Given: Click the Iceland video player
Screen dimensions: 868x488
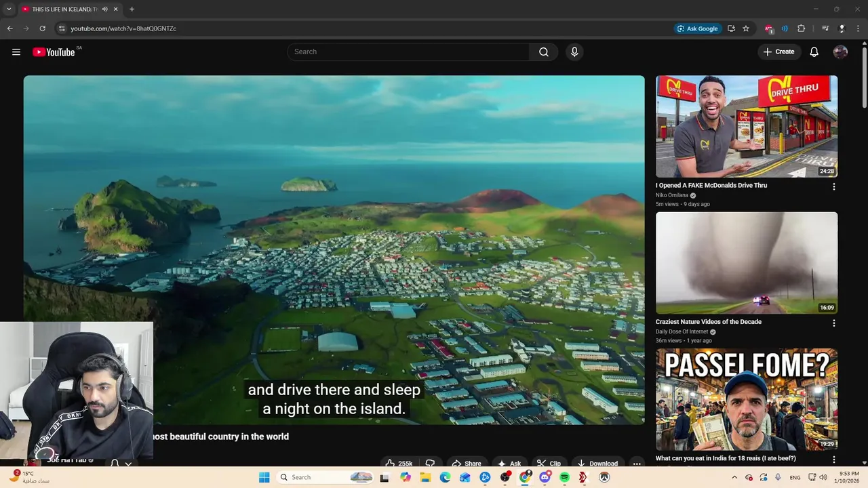Looking at the screenshot, I should 334,249.
